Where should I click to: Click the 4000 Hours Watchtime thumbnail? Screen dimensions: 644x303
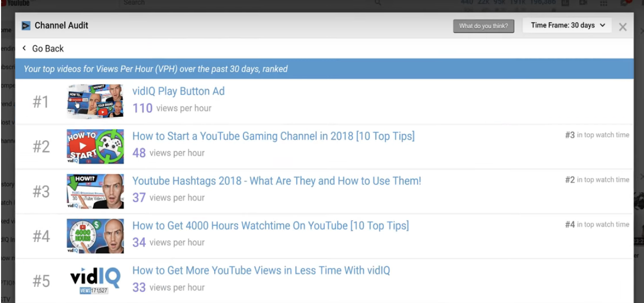point(95,236)
